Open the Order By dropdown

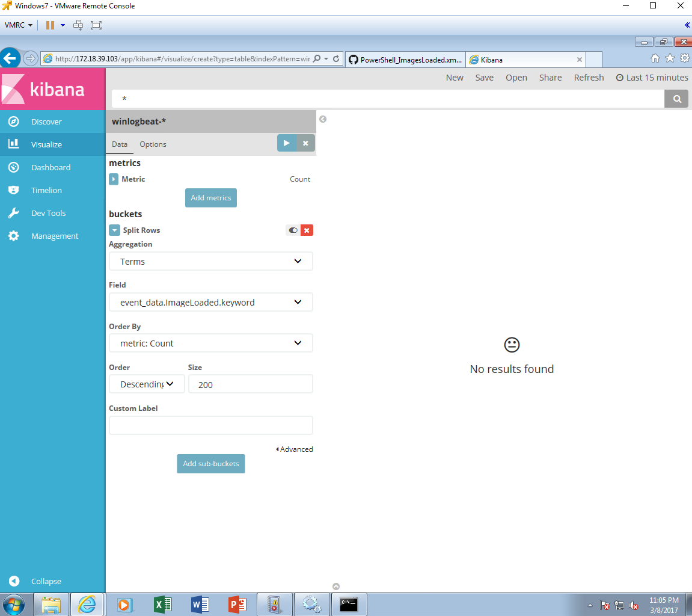[211, 343]
